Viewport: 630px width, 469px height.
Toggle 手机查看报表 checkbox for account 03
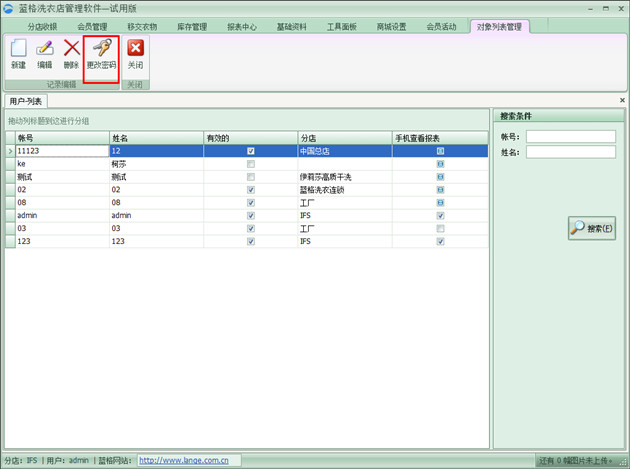coord(440,229)
